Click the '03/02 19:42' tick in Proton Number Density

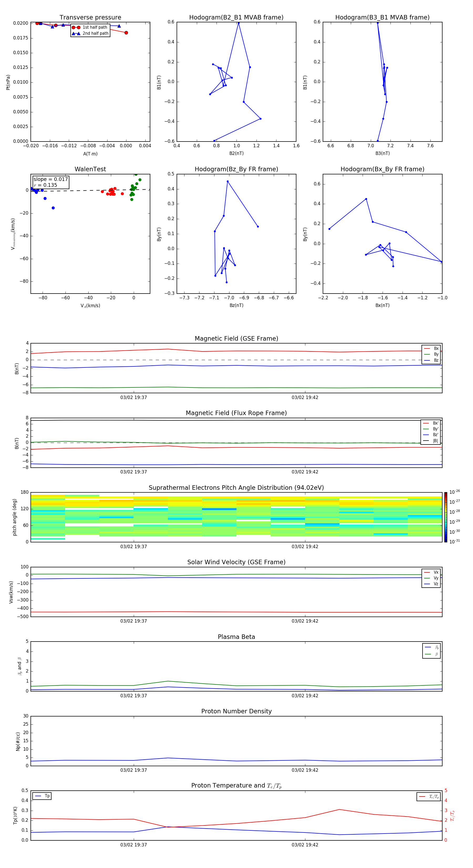tap(305, 770)
